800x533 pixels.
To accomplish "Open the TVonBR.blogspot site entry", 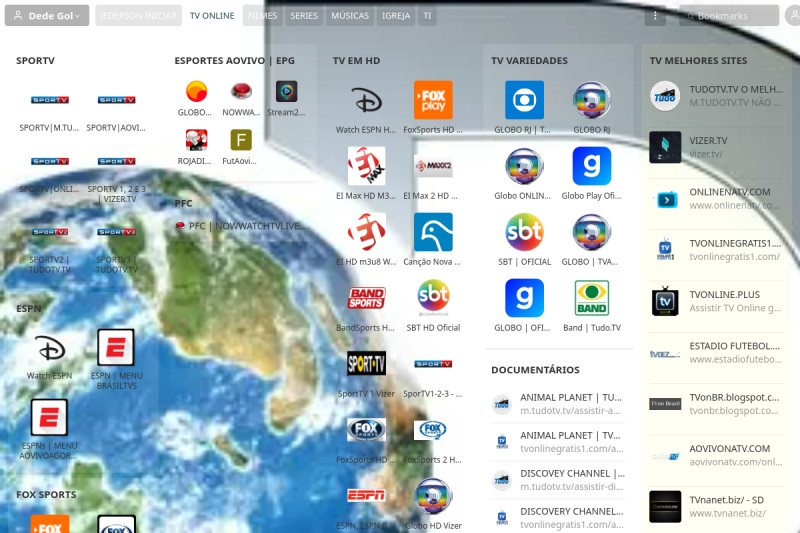I will tap(716, 404).
